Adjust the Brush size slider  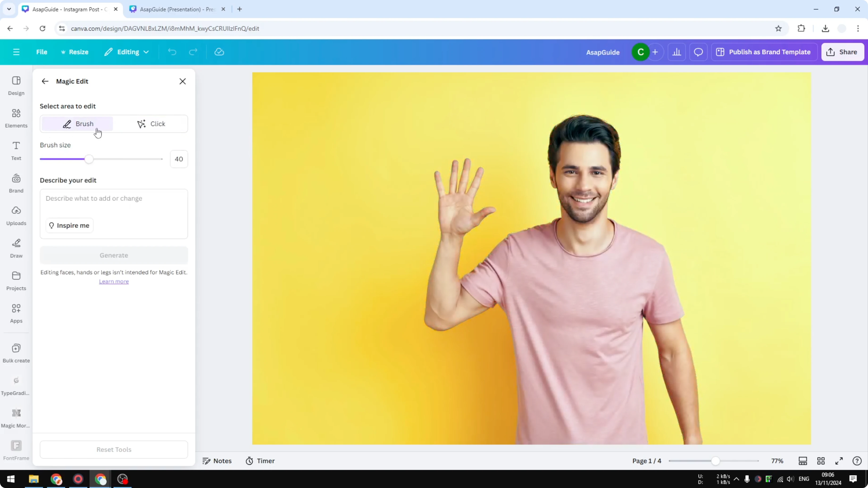89,159
